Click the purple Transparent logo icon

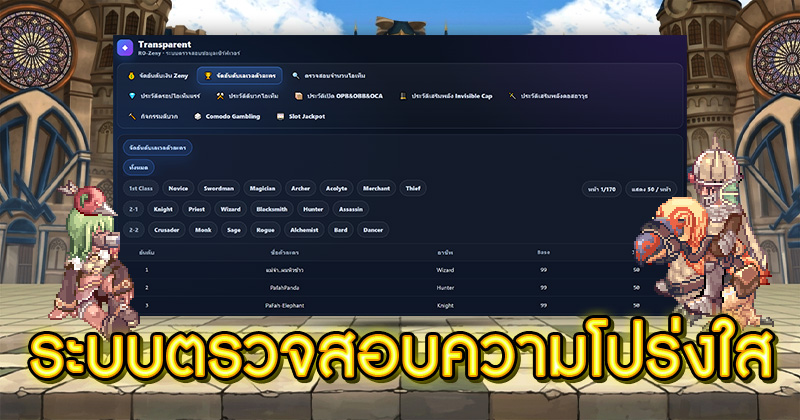point(125,47)
